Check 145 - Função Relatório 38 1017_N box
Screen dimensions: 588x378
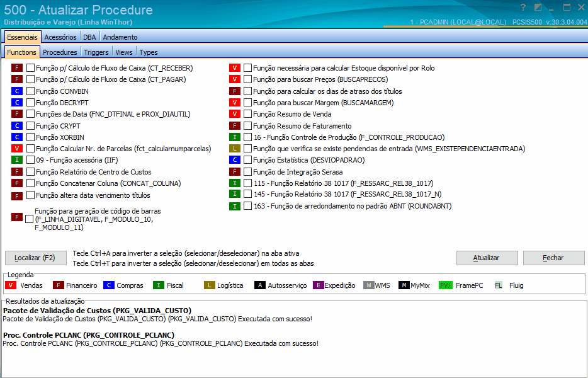tap(247, 194)
